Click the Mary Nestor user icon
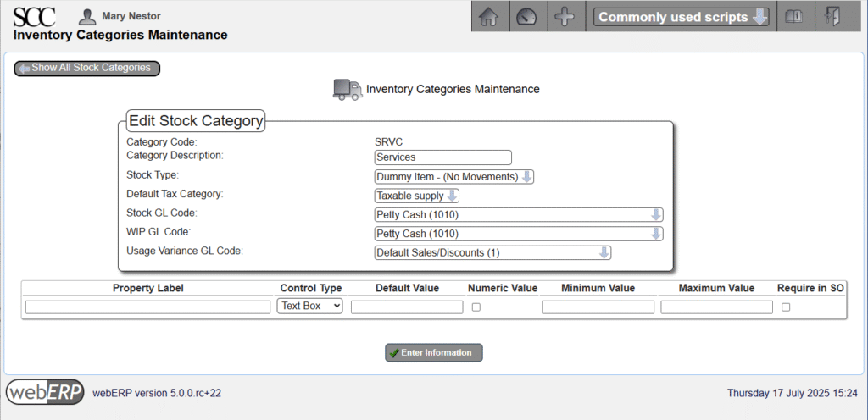Viewport: 868px width, 420px height. (87, 17)
